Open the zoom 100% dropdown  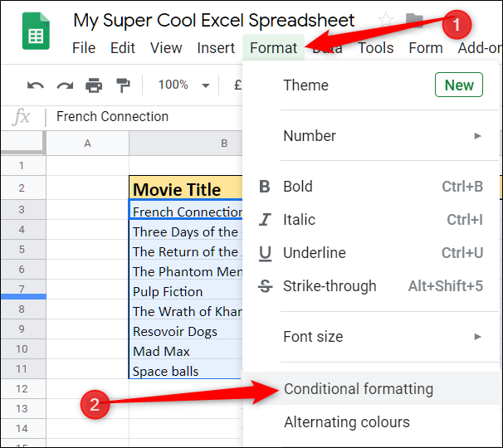coord(183,85)
